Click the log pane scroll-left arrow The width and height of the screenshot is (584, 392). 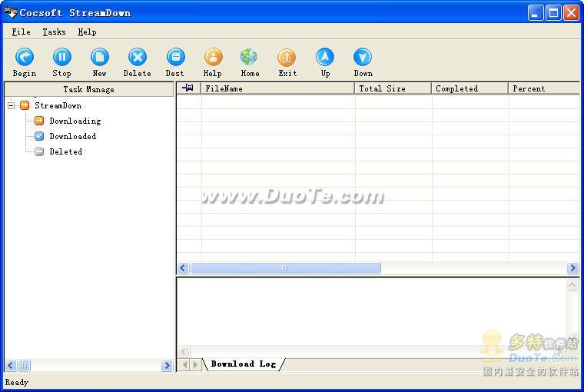coord(184,351)
